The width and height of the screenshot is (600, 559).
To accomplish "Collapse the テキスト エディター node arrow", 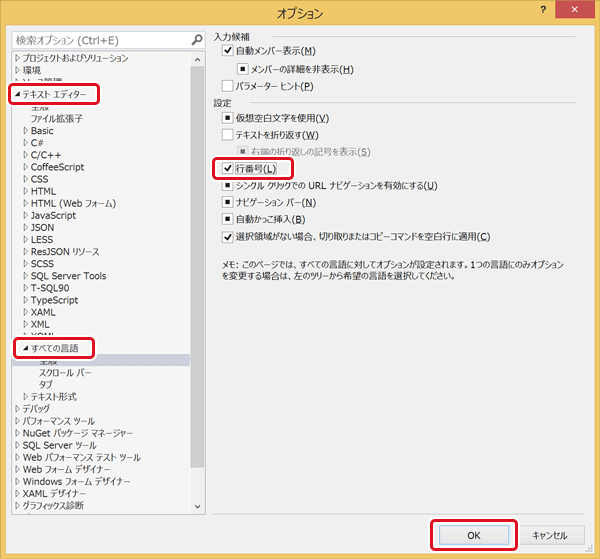I will [17, 94].
